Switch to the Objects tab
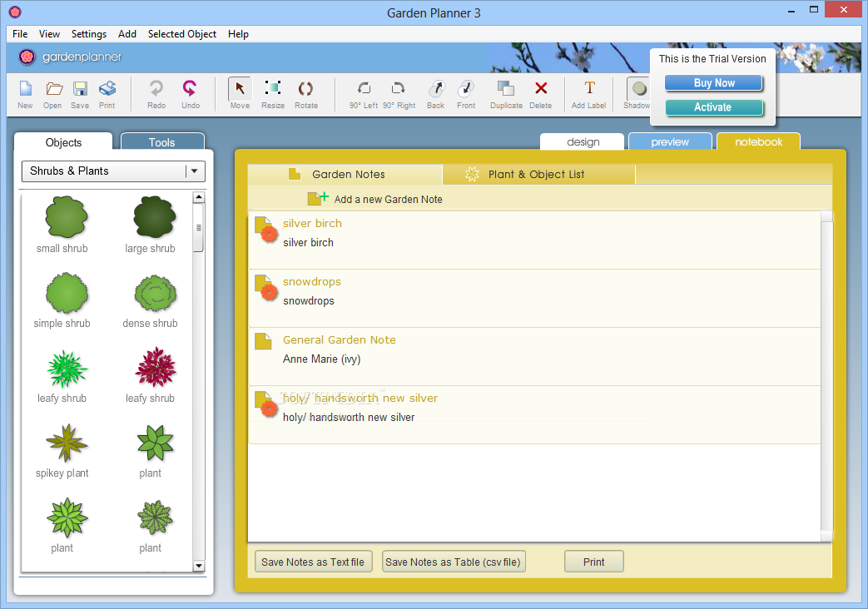The height and width of the screenshot is (609, 868). (x=63, y=142)
